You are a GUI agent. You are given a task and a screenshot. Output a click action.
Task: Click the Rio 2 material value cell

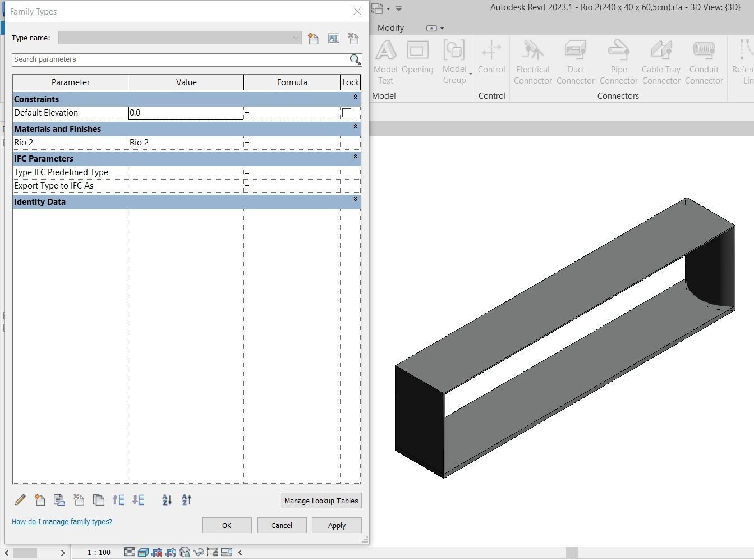tap(186, 143)
